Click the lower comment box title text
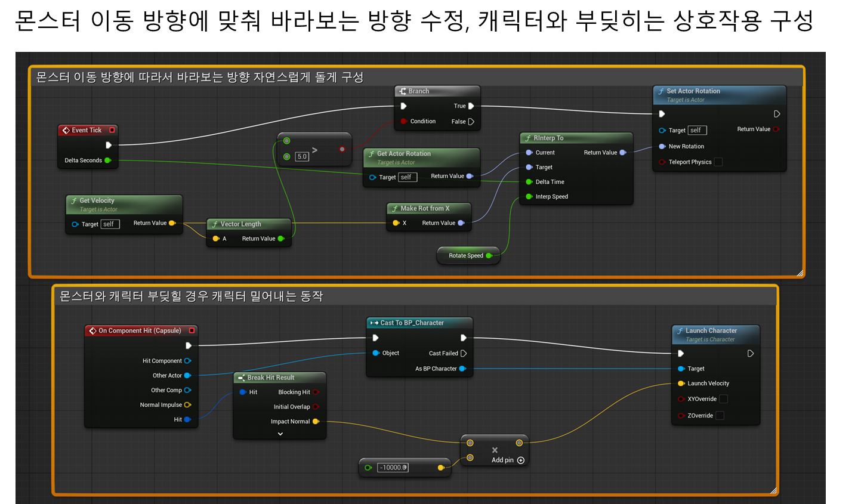 (191, 296)
